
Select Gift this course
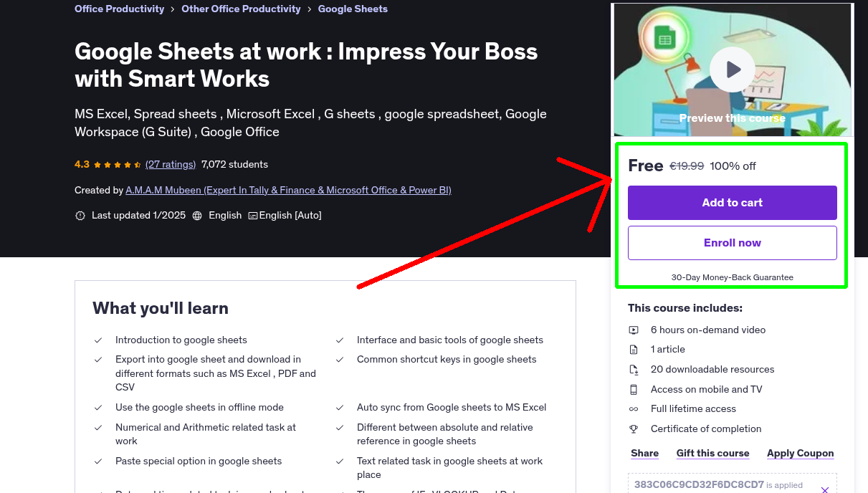[713, 454]
